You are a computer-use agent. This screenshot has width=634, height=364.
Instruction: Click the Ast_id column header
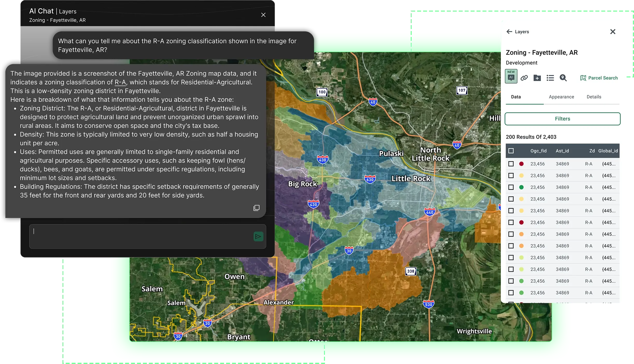[x=562, y=151]
